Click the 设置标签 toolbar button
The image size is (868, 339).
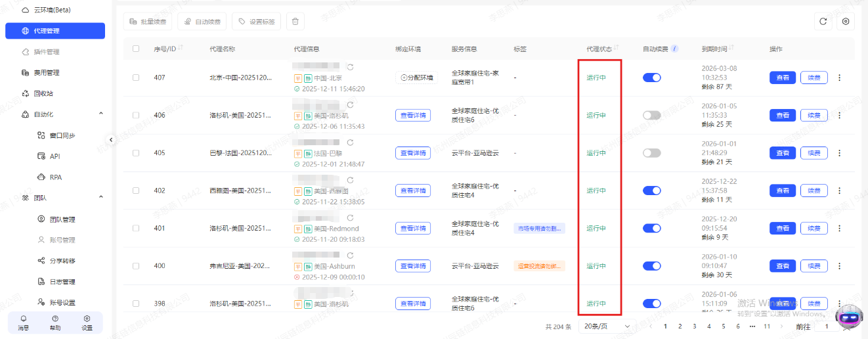click(x=257, y=22)
